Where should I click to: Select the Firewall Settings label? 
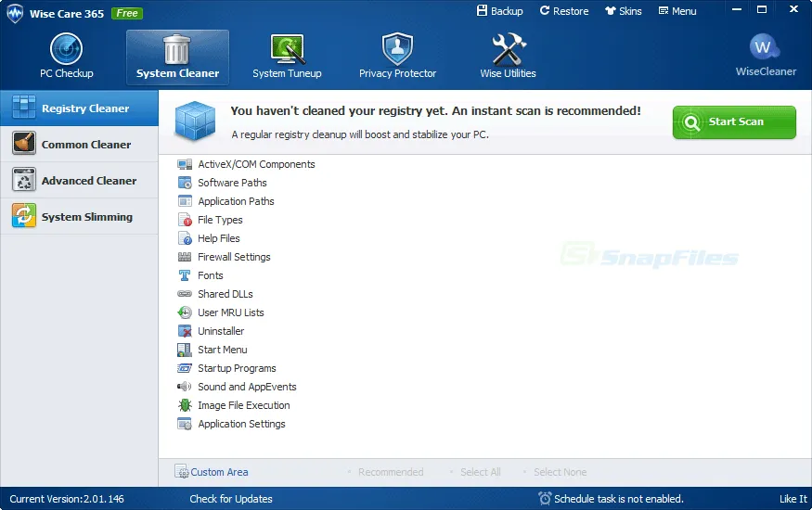coord(234,257)
